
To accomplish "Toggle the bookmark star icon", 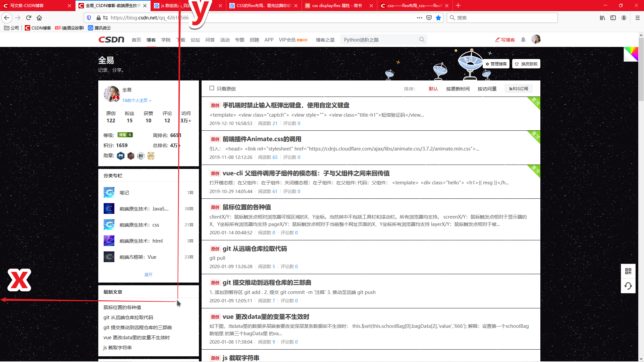I will pyautogui.click(x=438, y=18).
